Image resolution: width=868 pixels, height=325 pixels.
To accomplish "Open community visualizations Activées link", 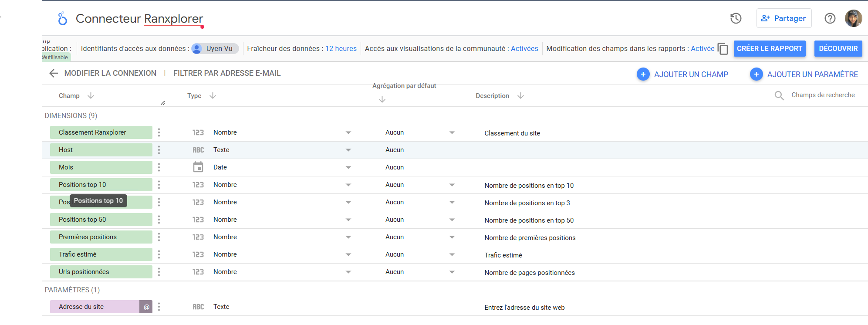I will 524,49.
